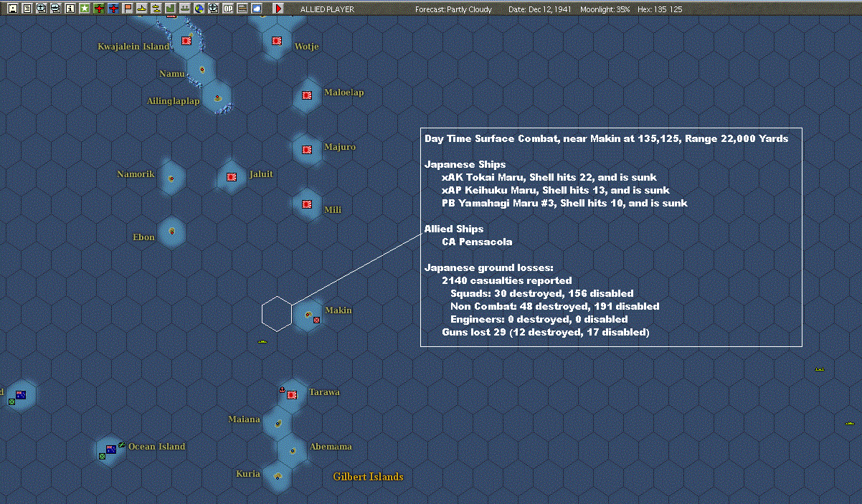Viewport: 862px width, 504px height.
Task: Click the '2140 casualties reported' line
Action: 507,280
